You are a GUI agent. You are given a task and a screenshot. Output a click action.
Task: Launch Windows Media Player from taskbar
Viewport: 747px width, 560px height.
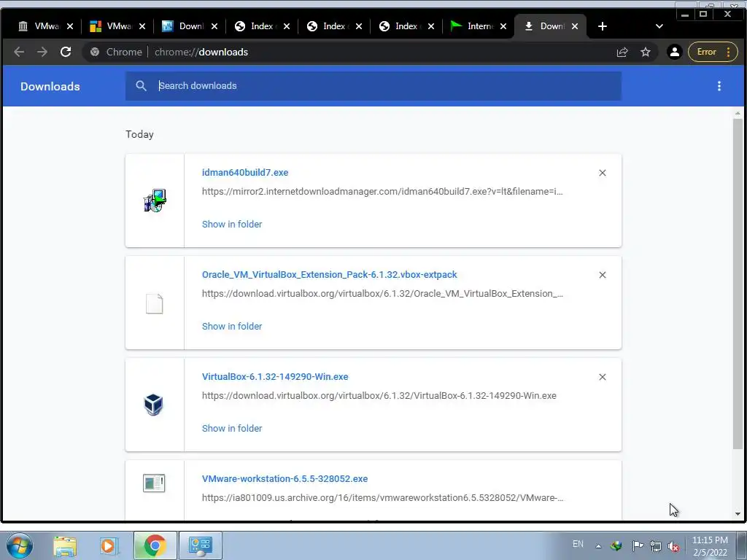(x=108, y=545)
